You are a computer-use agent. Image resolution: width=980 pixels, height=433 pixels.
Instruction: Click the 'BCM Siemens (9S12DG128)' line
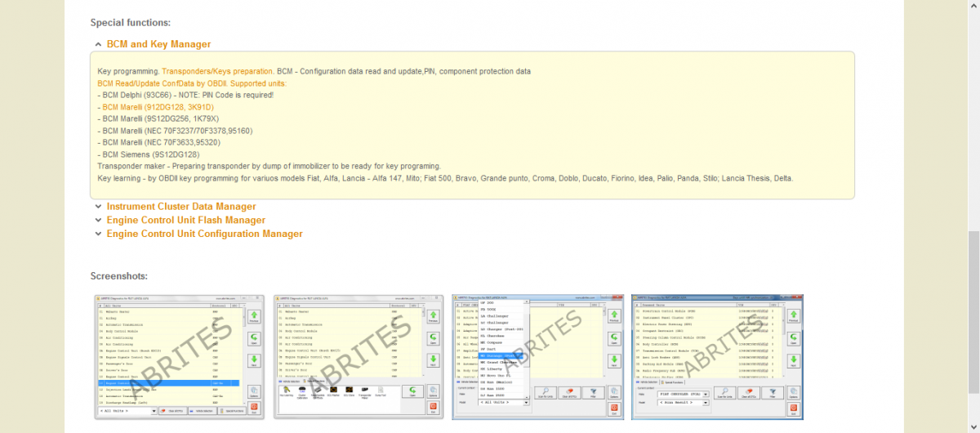148,154
